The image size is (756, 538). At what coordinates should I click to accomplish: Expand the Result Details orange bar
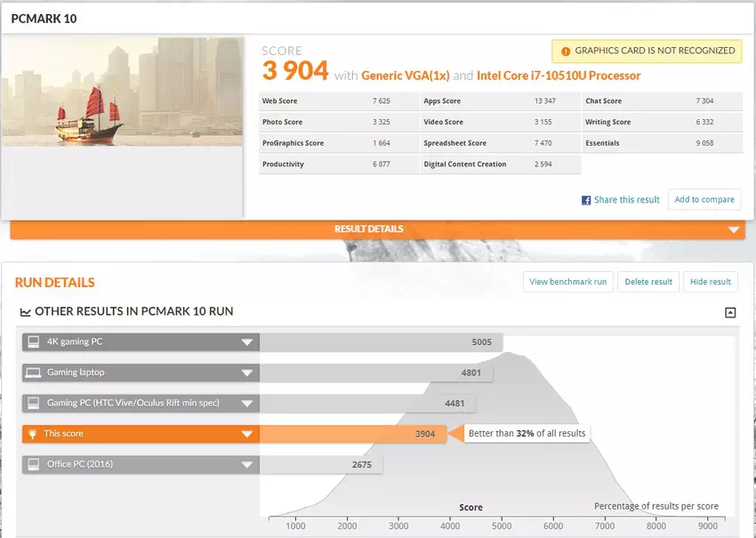[x=734, y=229]
